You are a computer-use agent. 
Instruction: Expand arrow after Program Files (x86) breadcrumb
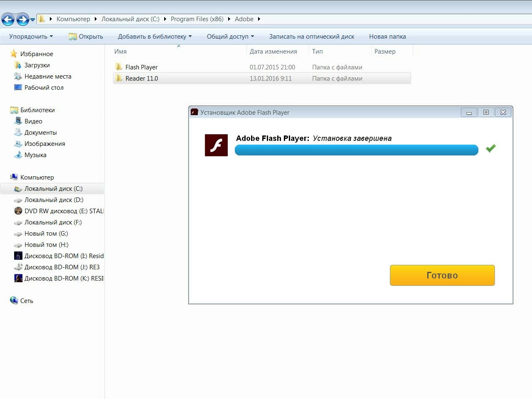[x=229, y=19]
